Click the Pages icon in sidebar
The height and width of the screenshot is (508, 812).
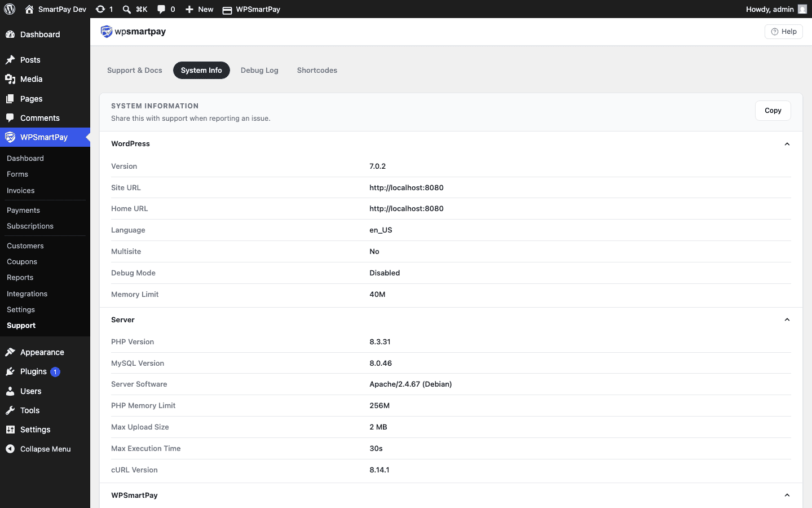point(10,99)
